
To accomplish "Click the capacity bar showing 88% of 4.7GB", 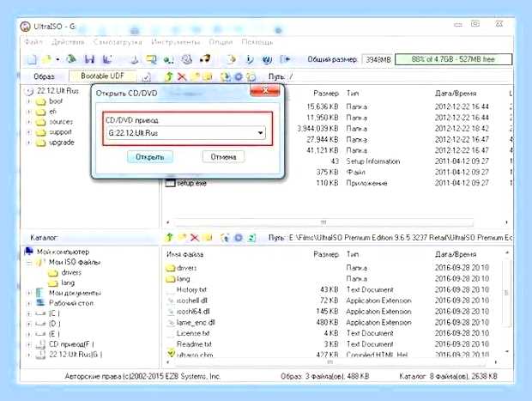I will (x=453, y=59).
